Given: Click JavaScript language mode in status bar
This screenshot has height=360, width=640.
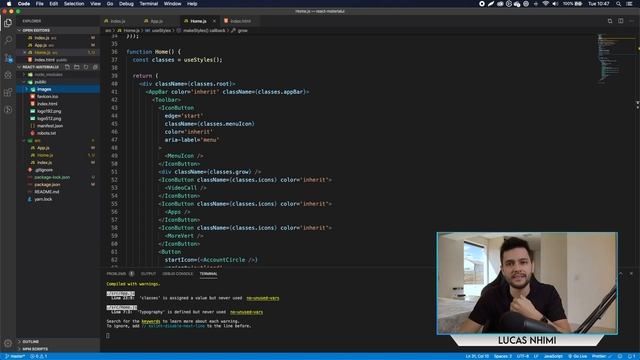Looking at the screenshot, I should 553,356.
